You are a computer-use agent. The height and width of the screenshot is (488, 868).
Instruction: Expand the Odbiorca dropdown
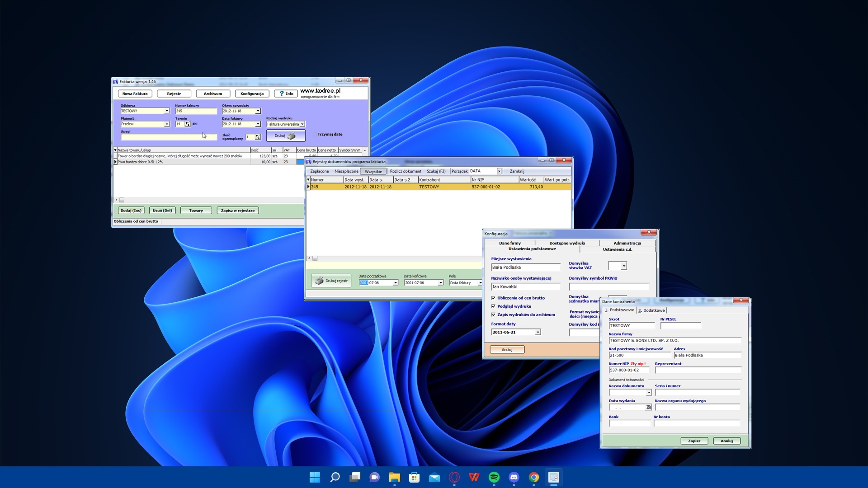[x=166, y=111]
